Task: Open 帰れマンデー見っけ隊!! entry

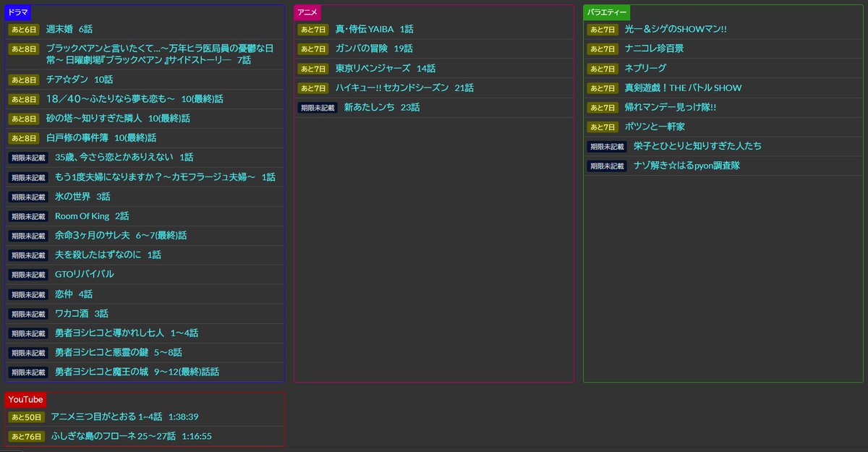Action: tap(671, 108)
